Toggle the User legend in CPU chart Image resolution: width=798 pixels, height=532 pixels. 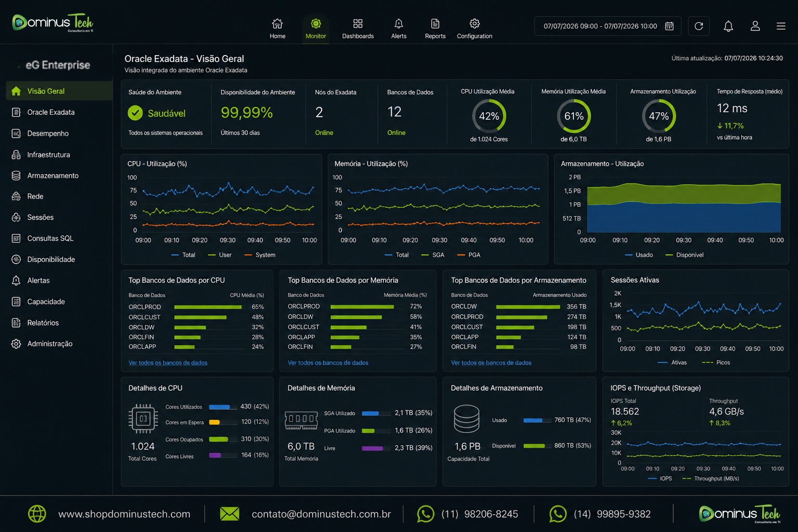(220, 255)
